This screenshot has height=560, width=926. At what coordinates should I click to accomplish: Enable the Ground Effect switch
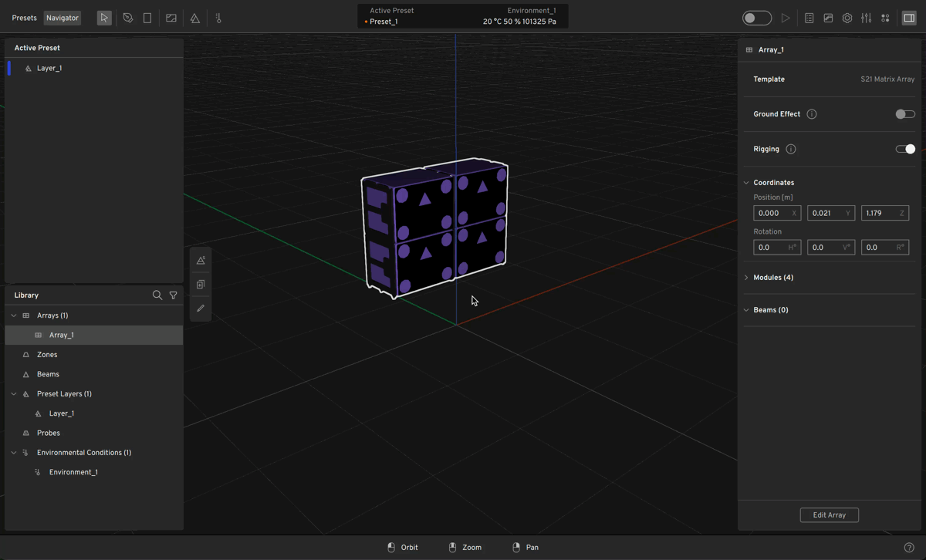pos(904,114)
